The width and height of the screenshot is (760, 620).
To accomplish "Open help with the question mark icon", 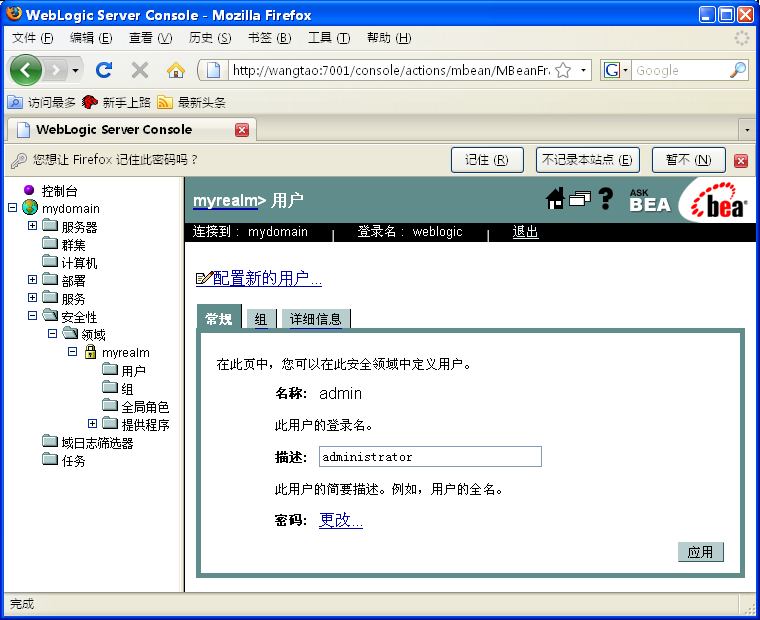I will point(606,198).
